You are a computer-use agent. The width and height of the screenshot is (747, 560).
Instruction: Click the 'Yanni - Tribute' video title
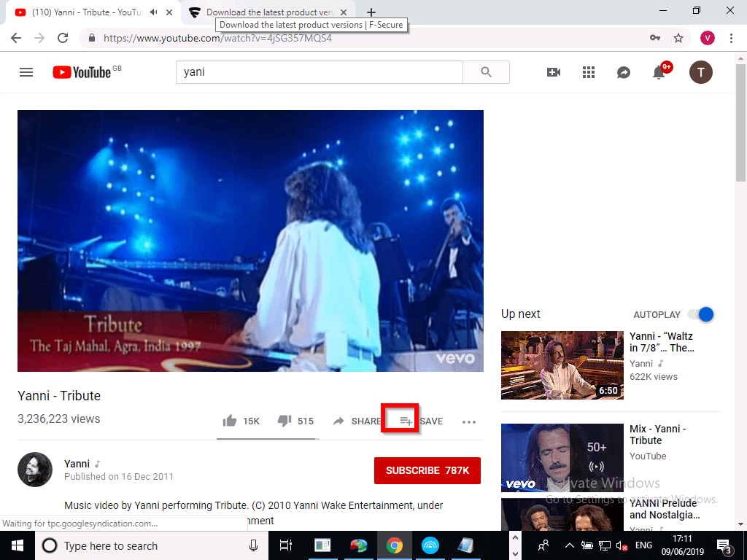tap(59, 396)
